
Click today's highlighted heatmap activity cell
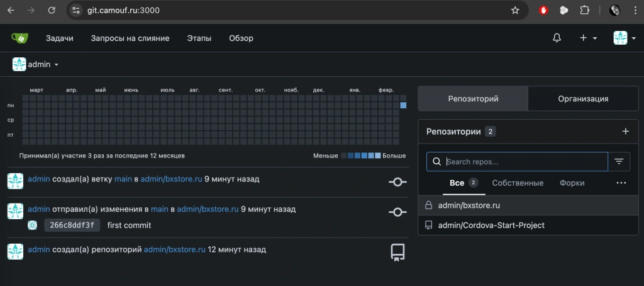click(403, 105)
